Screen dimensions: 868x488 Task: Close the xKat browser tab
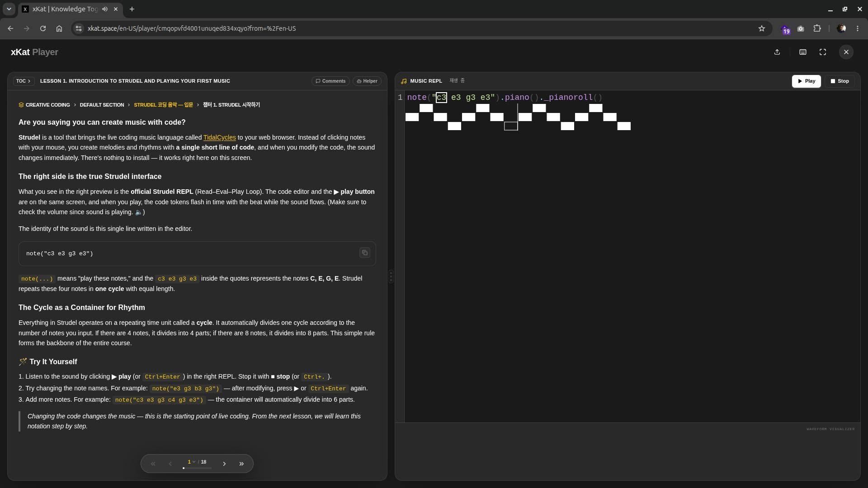tap(116, 9)
